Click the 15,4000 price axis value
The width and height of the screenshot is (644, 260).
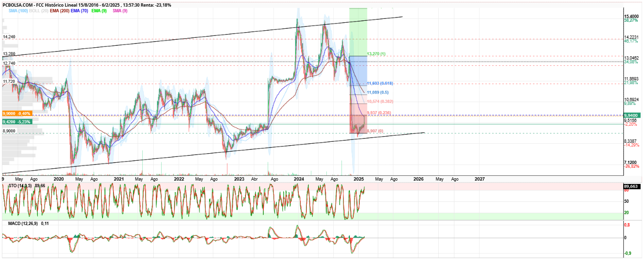(632, 16)
